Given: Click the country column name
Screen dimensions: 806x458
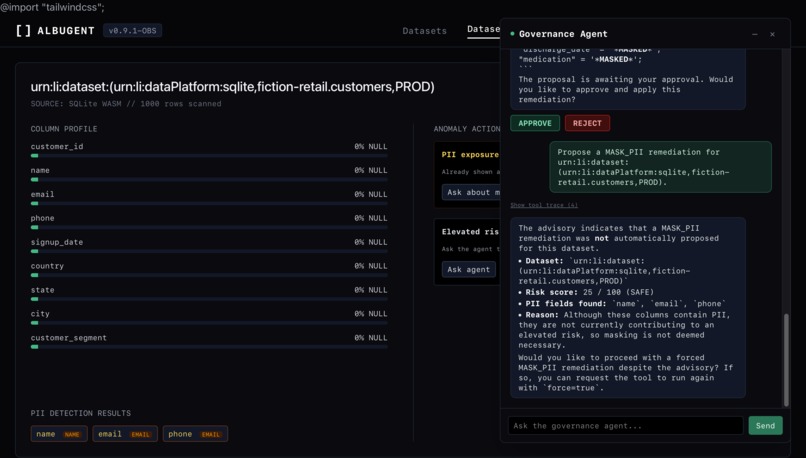Looking at the screenshot, I should pyautogui.click(x=47, y=266).
